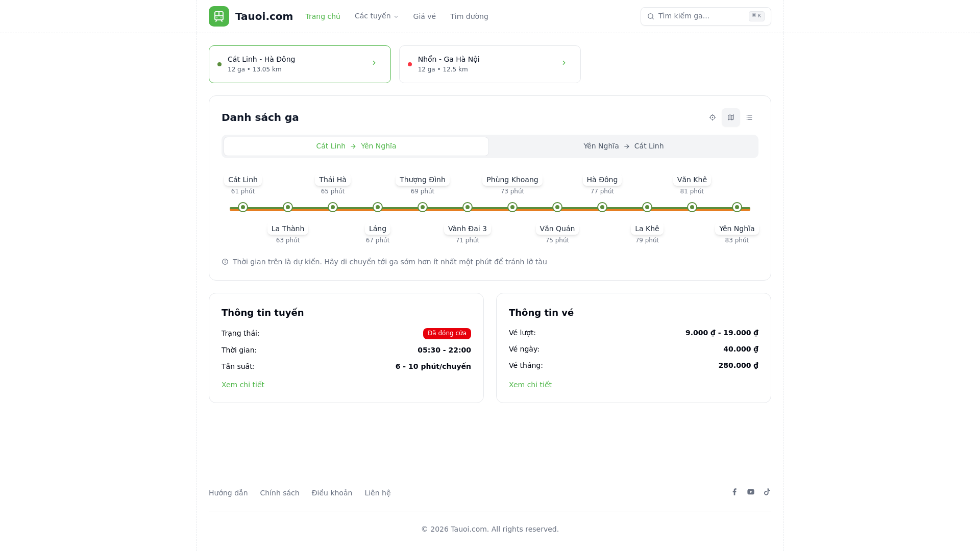980x551 pixels.
Task: Click the Văn Khê station label
Action: (x=692, y=180)
